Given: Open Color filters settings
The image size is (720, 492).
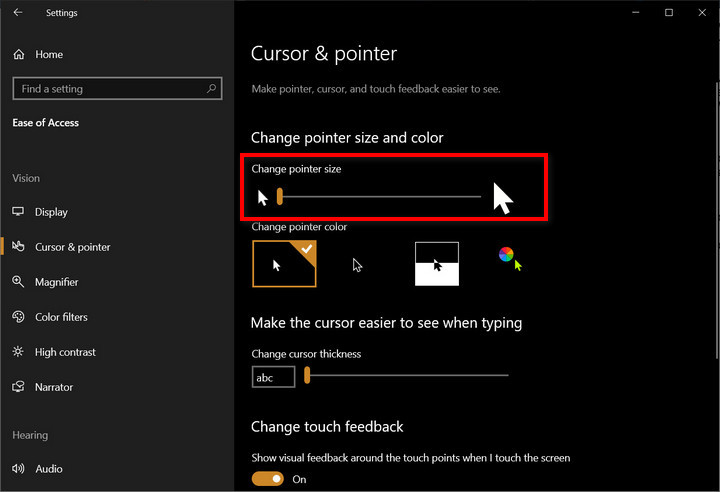Looking at the screenshot, I should (x=61, y=317).
